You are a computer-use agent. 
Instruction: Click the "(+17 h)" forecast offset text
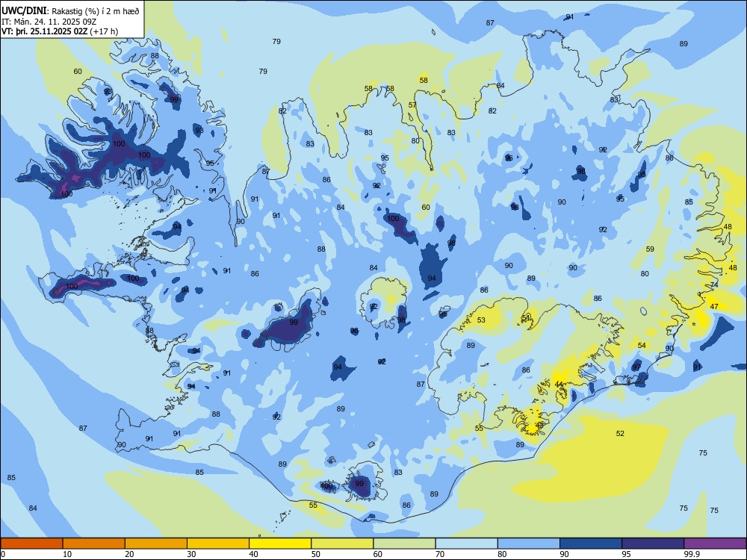(x=104, y=31)
